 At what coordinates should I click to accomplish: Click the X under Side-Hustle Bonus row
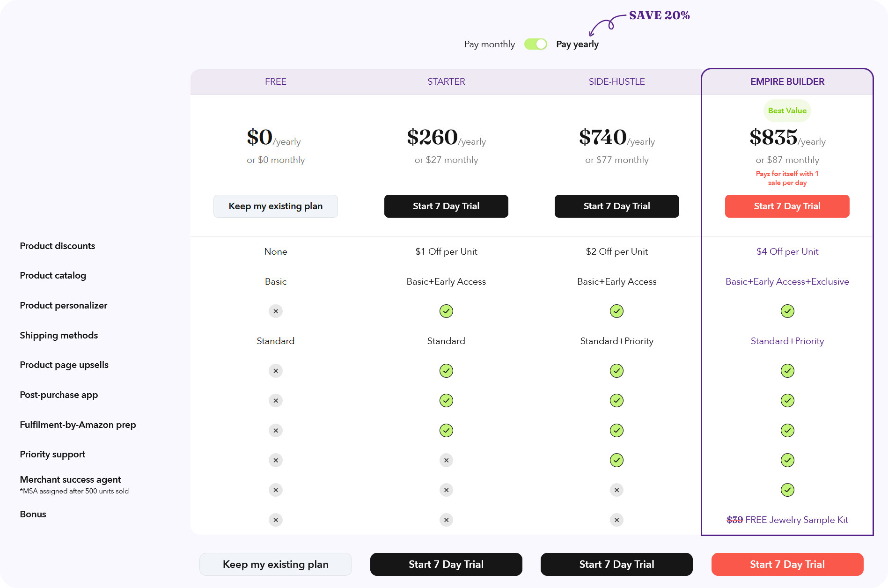(x=616, y=520)
